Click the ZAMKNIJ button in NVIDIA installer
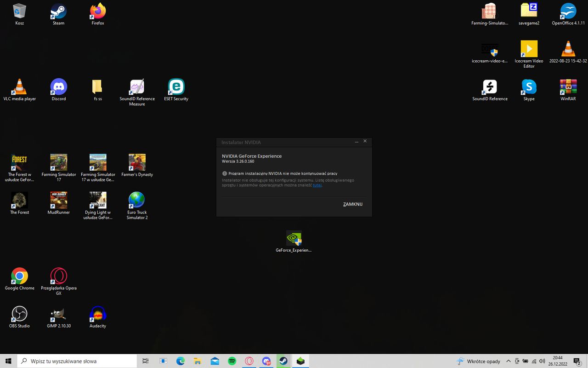The image size is (588, 368). (353, 204)
